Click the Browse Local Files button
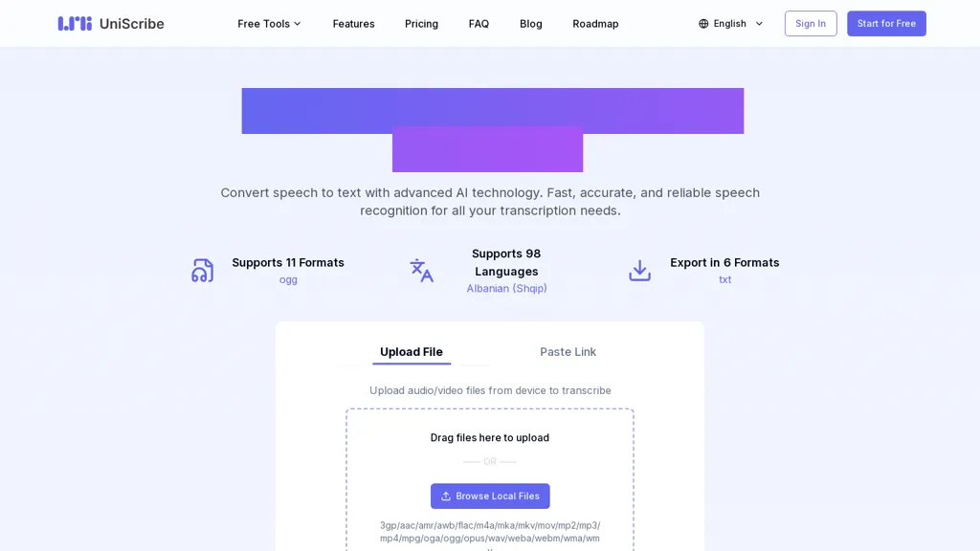This screenshot has height=551, width=980. point(490,496)
